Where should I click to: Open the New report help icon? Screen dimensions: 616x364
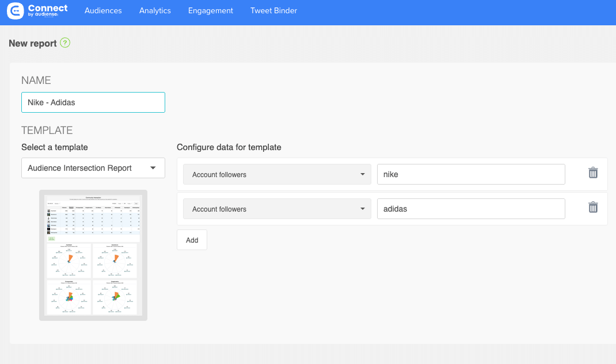(x=65, y=43)
